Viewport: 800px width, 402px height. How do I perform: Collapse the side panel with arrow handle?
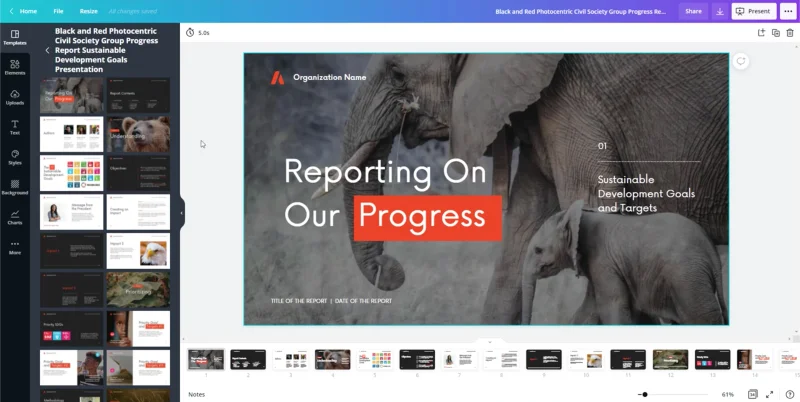pyautogui.click(x=182, y=213)
